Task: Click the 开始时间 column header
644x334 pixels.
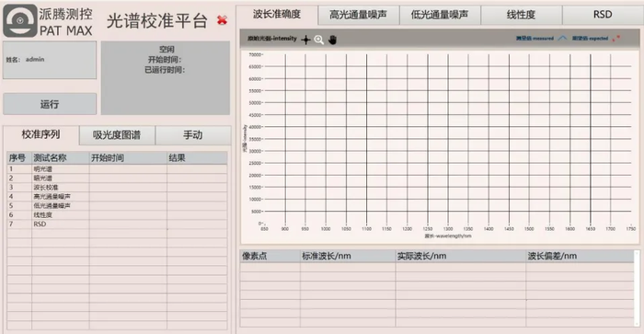Action: [128, 157]
